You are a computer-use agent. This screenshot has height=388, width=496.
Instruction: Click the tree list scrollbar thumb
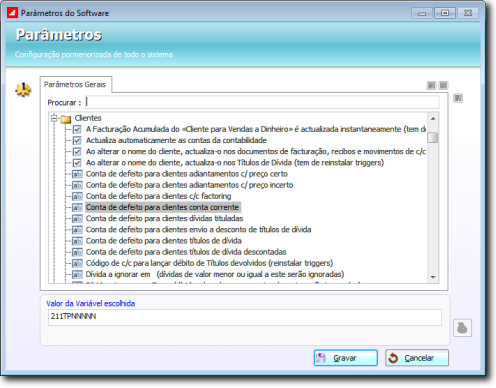tap(433, 137)
